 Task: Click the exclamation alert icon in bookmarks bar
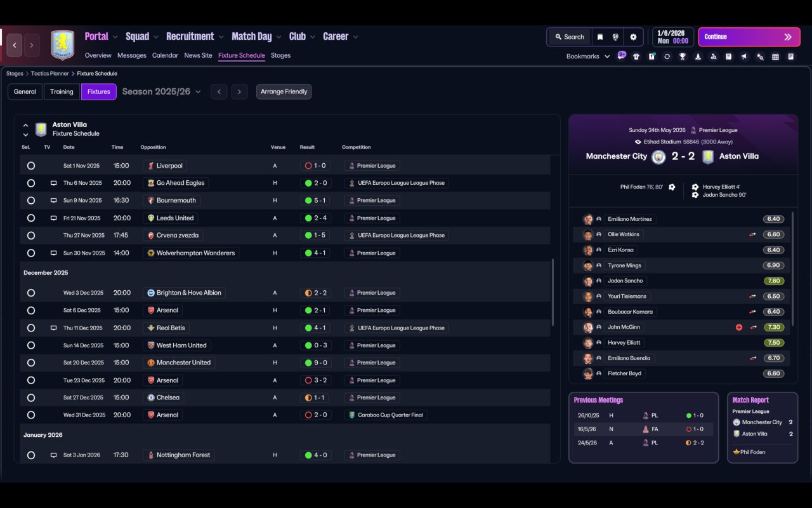(652, 57)
